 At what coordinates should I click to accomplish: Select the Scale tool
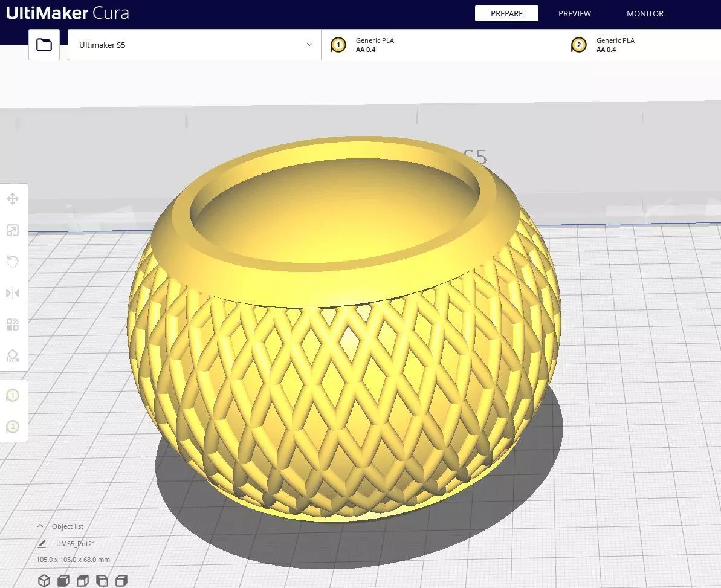pyautogui.click(x=13, y=230)
